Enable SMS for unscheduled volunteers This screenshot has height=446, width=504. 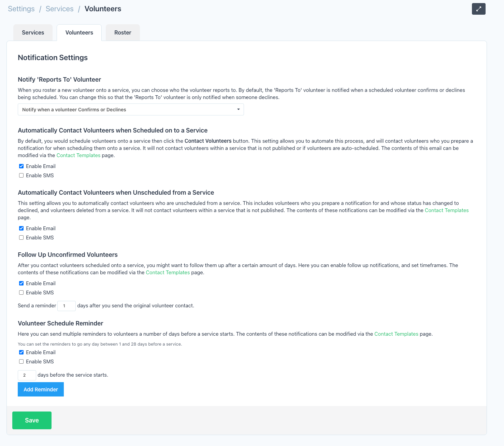point(21,238)
